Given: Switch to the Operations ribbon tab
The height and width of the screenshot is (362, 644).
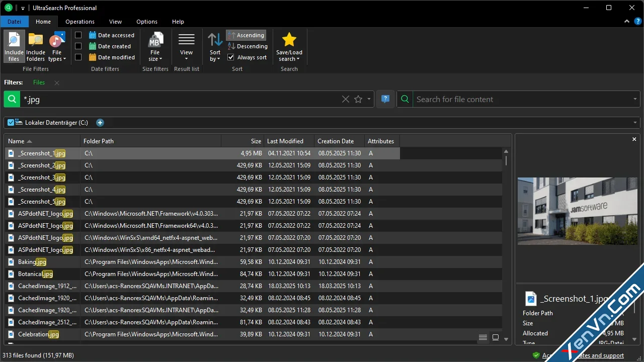Looking at the screenshot, I should [80, 22].
